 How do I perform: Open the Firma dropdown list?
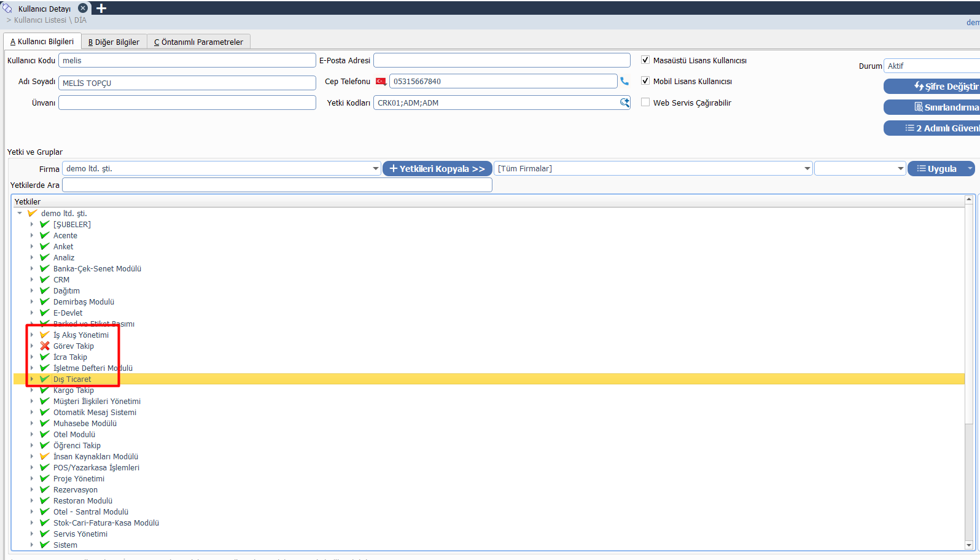[375, 168]
